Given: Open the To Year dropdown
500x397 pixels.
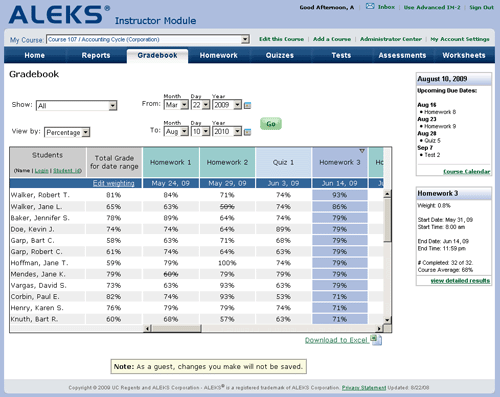Looking at the screenshot, I should coord(227,131).
